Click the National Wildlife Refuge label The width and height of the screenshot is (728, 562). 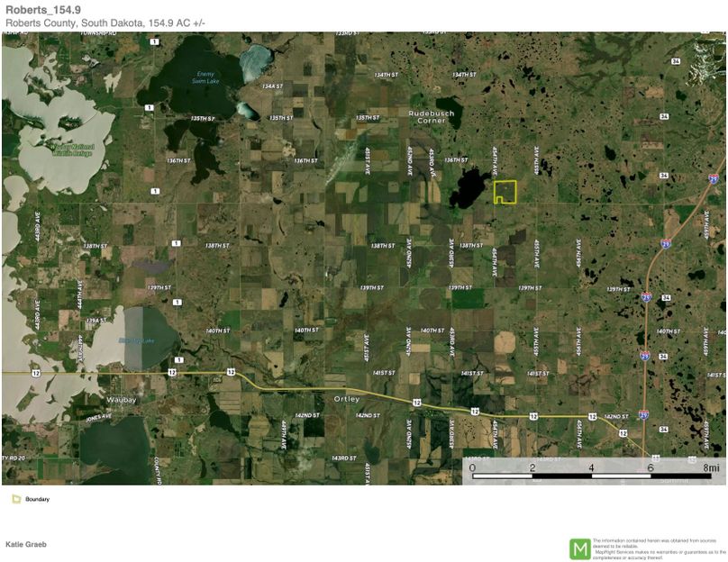(x=73, y=150)
